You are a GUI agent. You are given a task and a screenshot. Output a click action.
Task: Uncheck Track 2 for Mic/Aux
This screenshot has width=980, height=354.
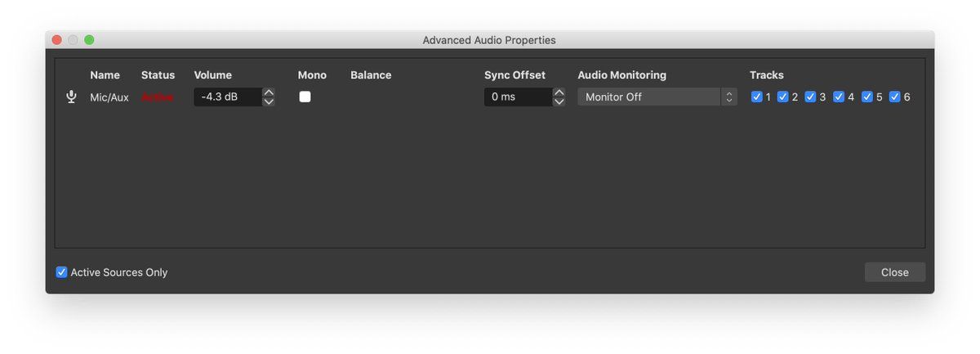(x=782, y=96)
